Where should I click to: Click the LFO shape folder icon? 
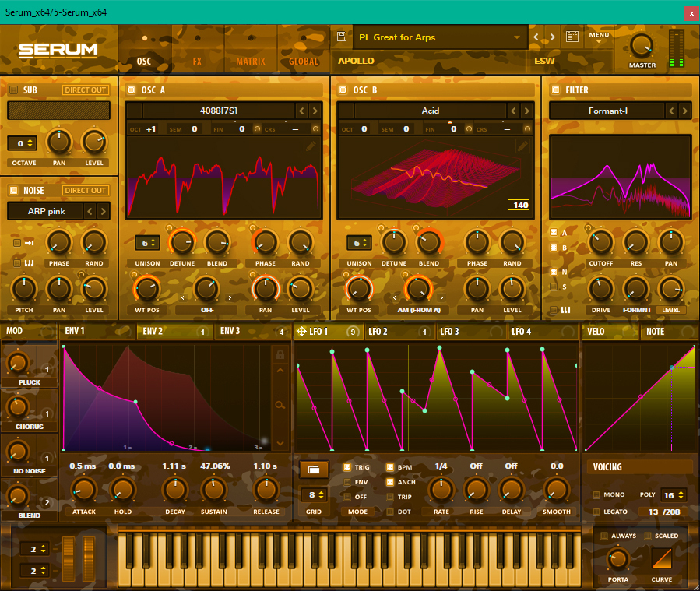point(314,470)
